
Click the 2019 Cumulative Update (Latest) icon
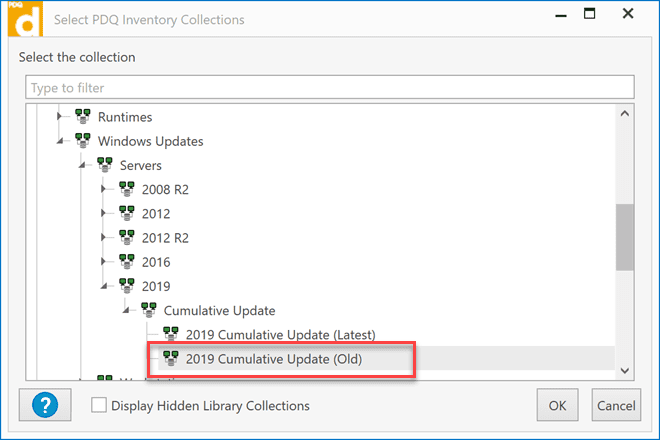coord(170,334)
